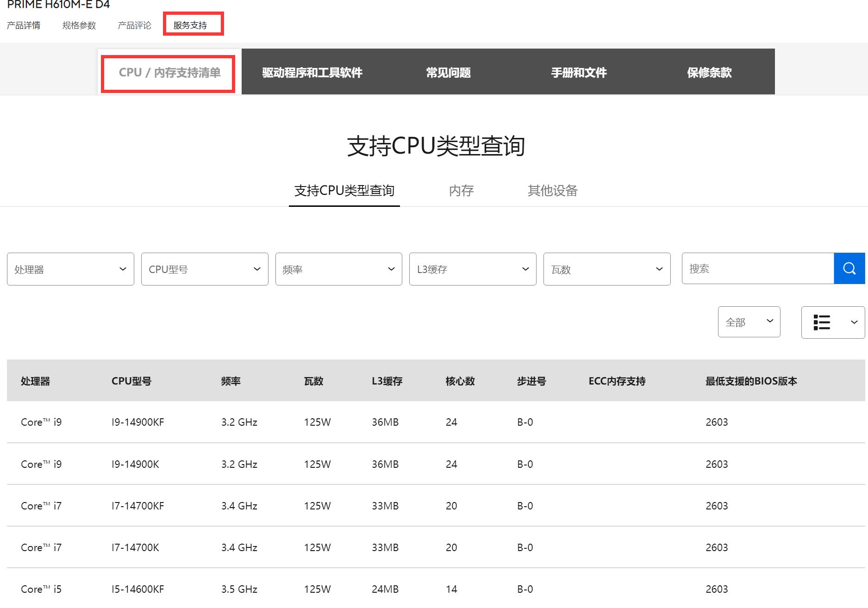This screenshot has width=868, height=608.
Task: Switch to the 内存 tab
Action: [461, 191]
